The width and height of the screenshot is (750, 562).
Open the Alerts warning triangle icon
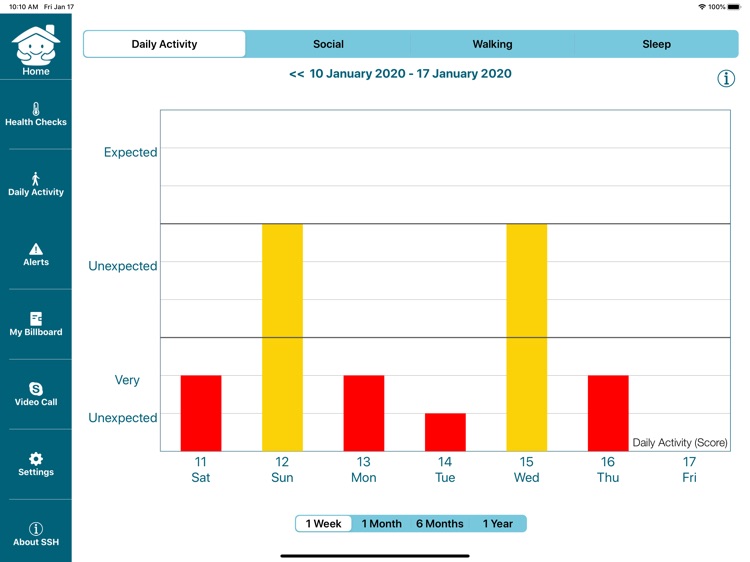(36, 249)
